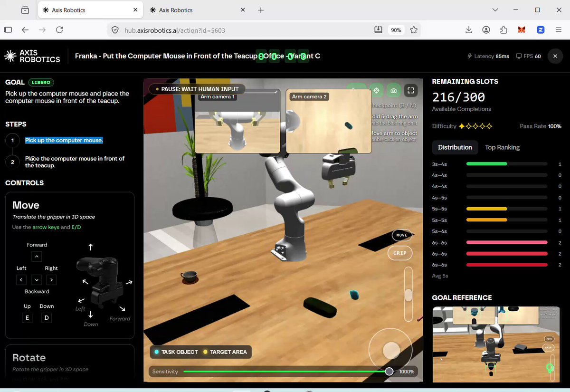Click the Right arrow key button
This screenshot has height=392, width=570.
(x=52, y=280)
